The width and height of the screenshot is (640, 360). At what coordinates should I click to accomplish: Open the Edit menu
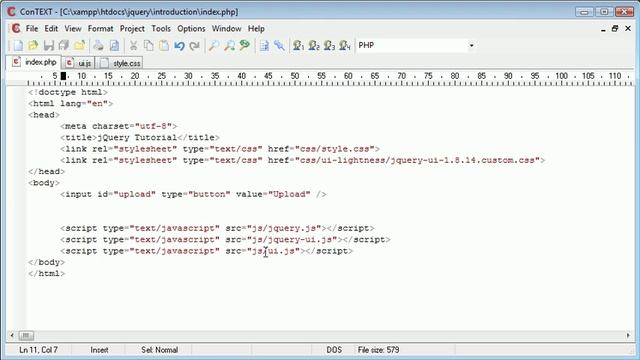[x=51, y=29]
